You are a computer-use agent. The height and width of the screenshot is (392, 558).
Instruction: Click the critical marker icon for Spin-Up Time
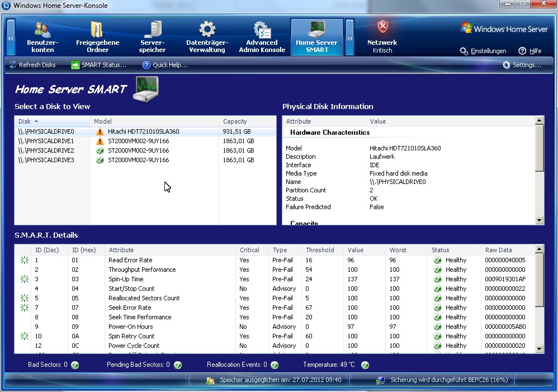pyautogui.click(x=24, y=279)
